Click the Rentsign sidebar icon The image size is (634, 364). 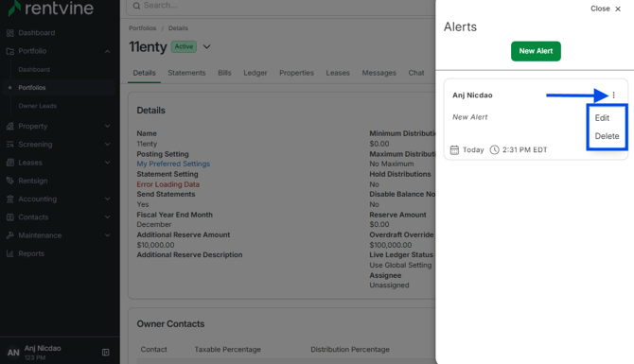click(10, 181)
